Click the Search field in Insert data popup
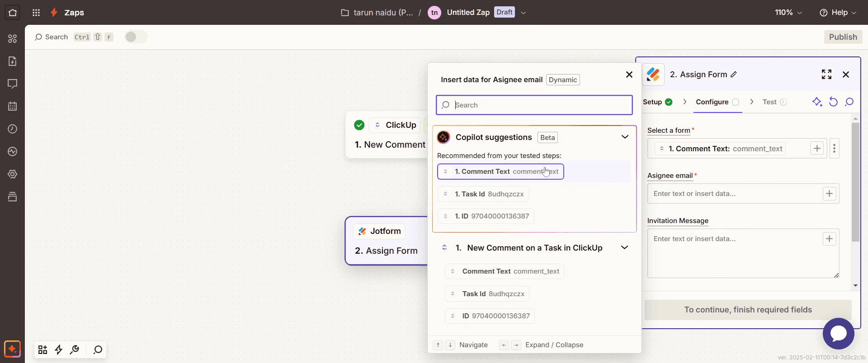Screen dimensions: 868x363 click(x=534, y=105)
